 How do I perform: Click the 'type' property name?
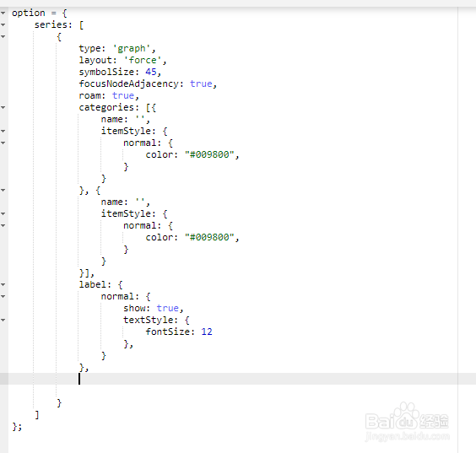89,49
